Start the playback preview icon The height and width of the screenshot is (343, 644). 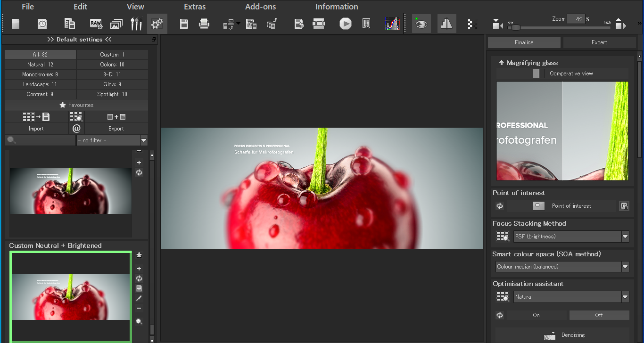[x=345, y=23]
